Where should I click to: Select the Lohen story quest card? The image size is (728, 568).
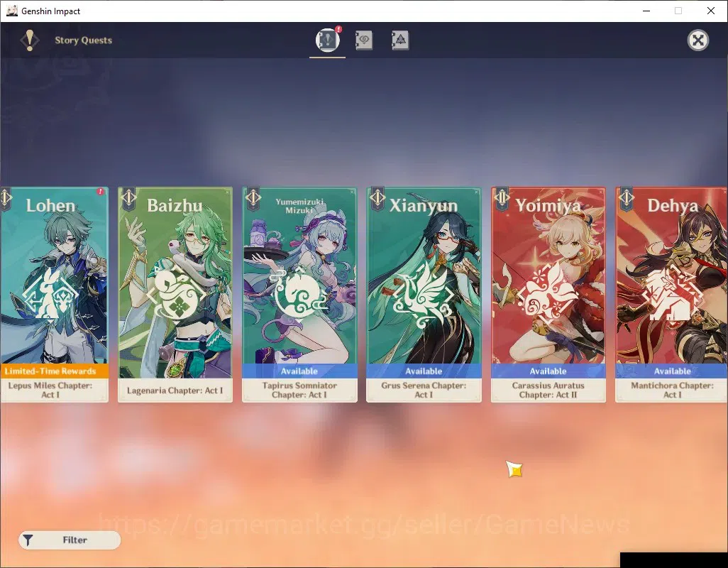(55, 295)
